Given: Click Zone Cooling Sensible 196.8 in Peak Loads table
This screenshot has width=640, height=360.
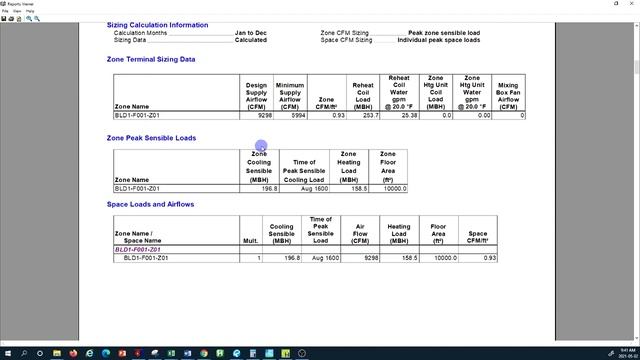Looking at the screenshot, I should 269,189.
